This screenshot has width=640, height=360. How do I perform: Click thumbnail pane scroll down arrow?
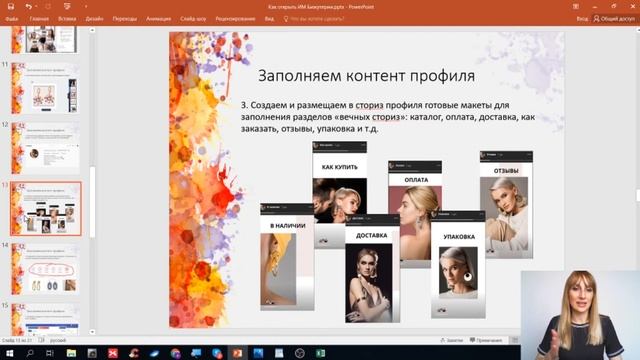coord(92,332)
